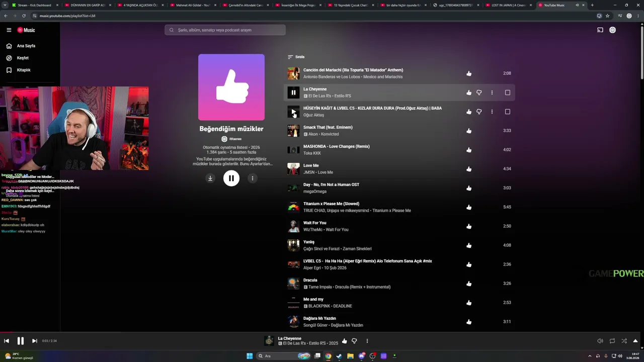
Task: Open the Smack That (feat. Eminem) song
Action: tap(328, 127)
